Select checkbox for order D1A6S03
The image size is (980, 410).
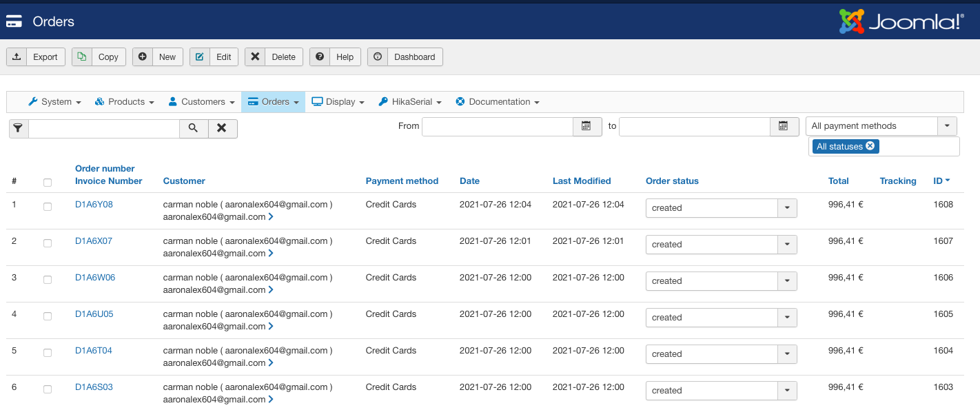click(48, 389)
